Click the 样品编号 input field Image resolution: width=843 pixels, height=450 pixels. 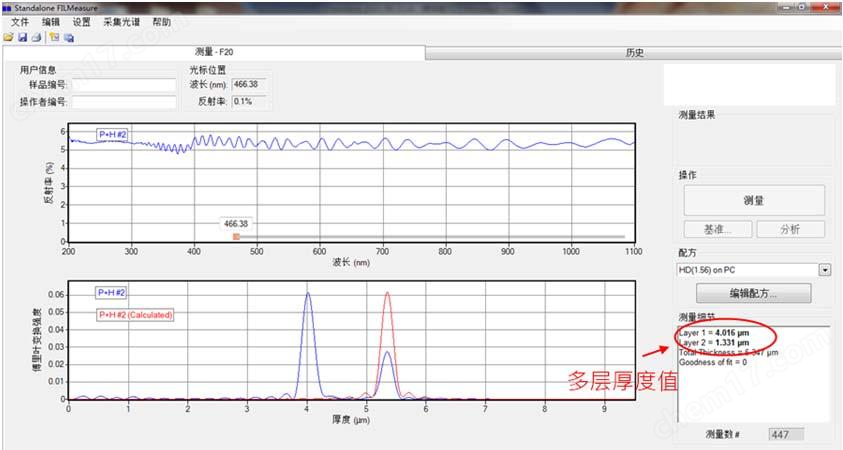pos(120,85)
